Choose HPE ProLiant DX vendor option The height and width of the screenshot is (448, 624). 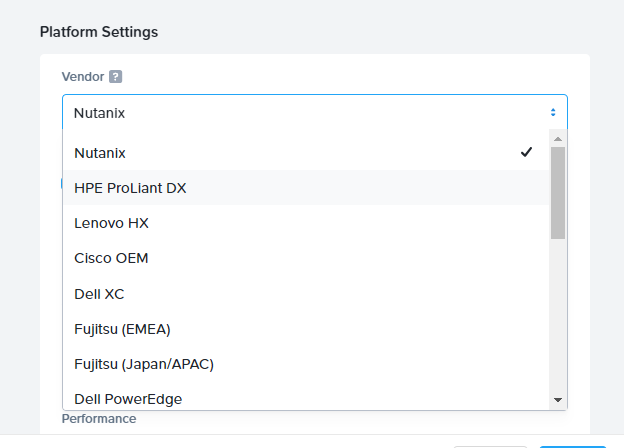tap(130, 187)
